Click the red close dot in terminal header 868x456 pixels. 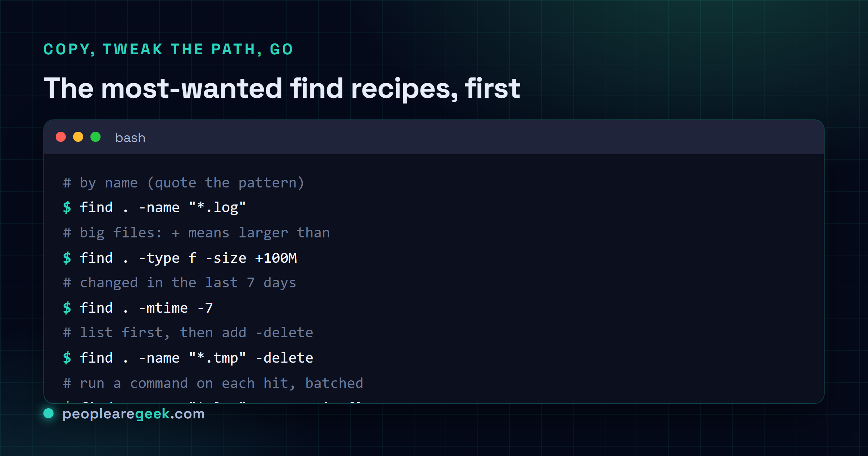pyautogui.click(x=61, y=137)
